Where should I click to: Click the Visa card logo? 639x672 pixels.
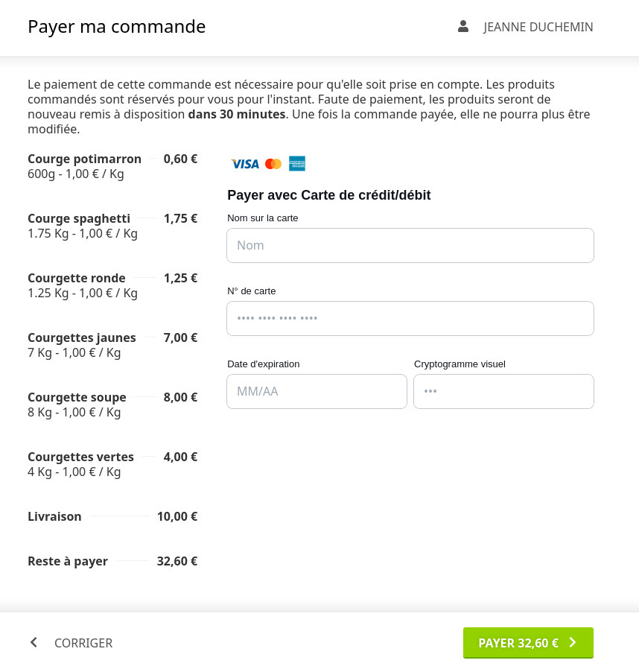[x=244, y=164]
